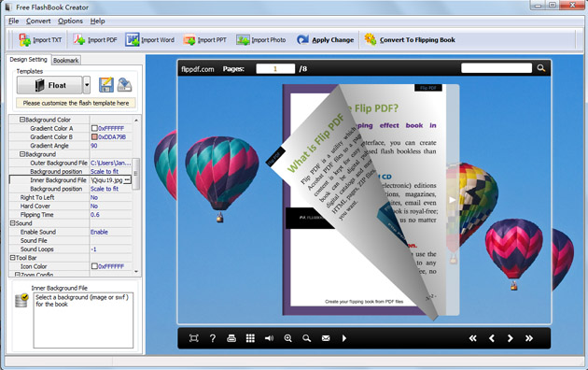Select the Gradient Angle value 90
This screenshot has height=370, width=588.
point(93,146)
